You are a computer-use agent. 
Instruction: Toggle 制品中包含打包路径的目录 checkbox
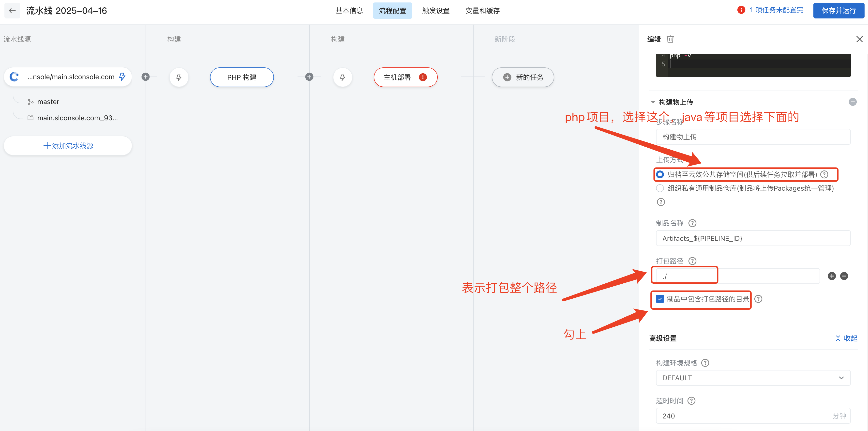click(x=660, y=299)
